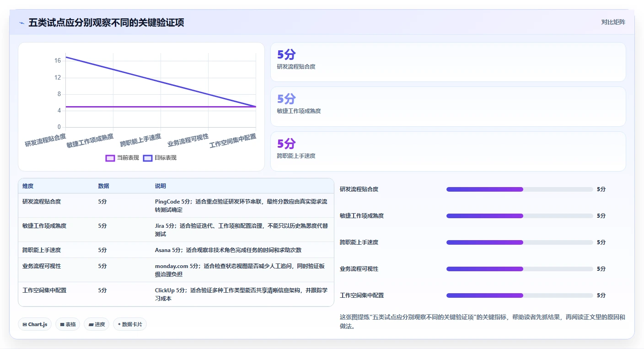Click the chart axis label 研发流程贴合度

[x=45, y=140]
